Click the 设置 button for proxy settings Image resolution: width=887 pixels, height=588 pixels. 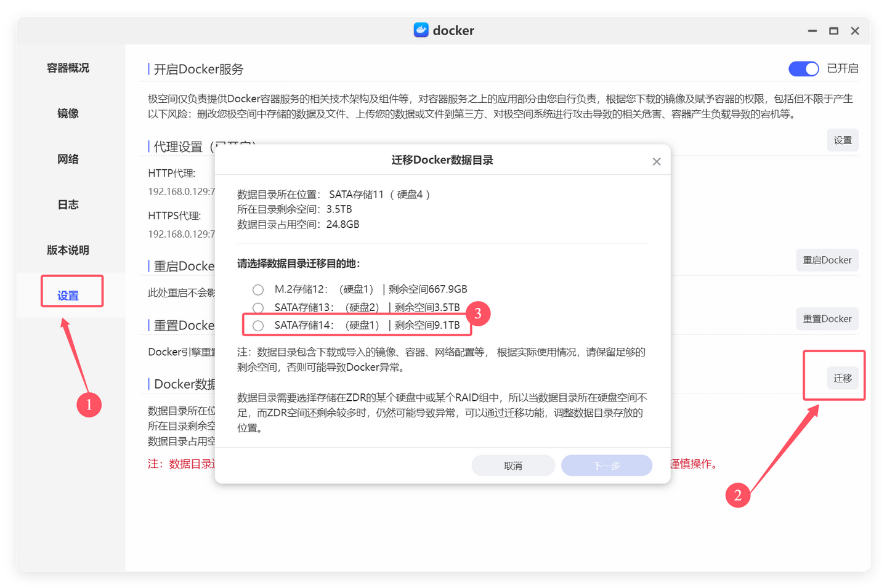pyautogui.click(x=842, y=140)
